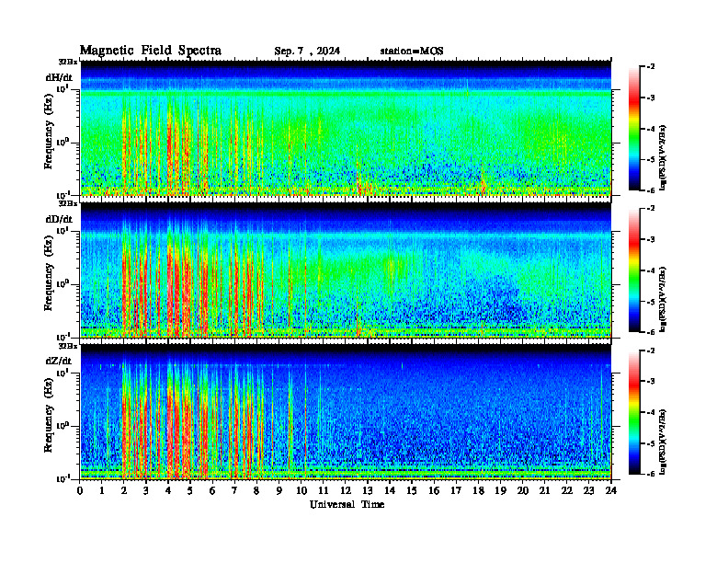Click hour 11 on the time axis
This screenshot has height=563, width=728.
point(324,491)
